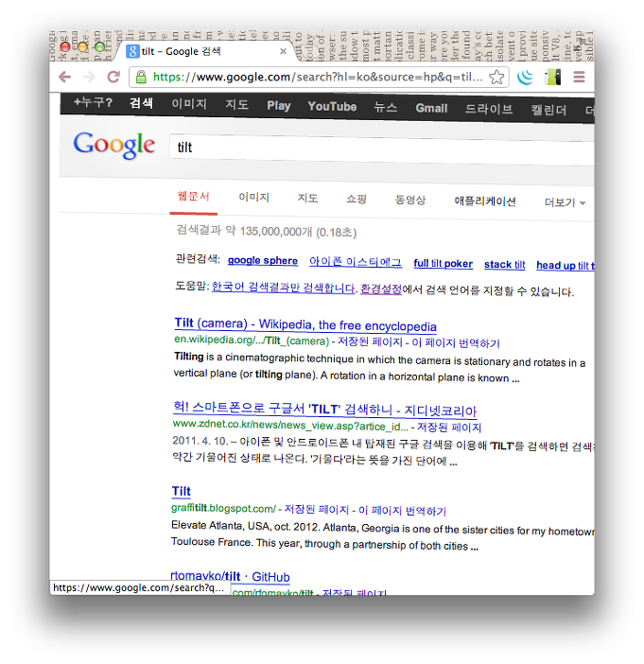The image size is (644, 664).
Task: Select 검색 in the black navigation bar
Action: (x=141, y=103)
